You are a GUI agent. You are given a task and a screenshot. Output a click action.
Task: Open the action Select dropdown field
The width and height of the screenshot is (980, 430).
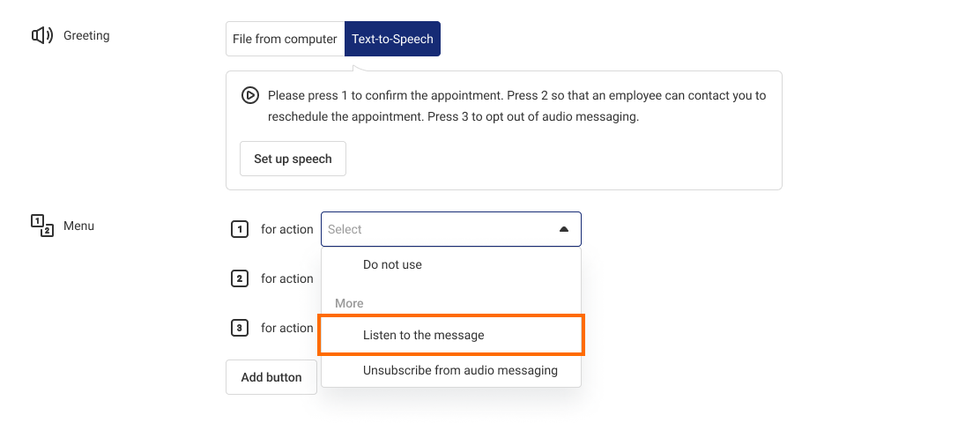pos(451,229)
